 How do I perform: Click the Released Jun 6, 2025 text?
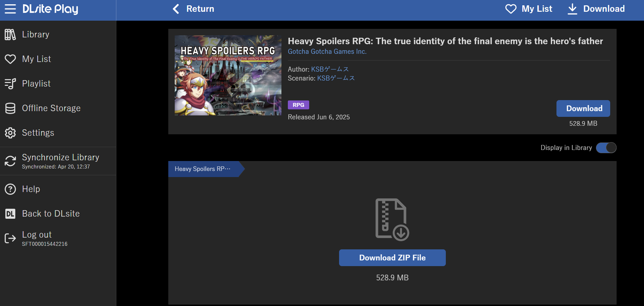pyautogui.click(x=319, y=117)
